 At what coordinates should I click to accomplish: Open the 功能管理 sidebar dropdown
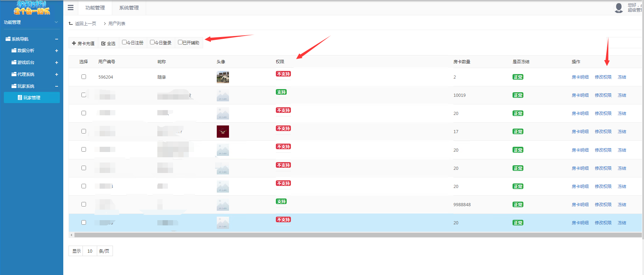(x=56, y=22)
